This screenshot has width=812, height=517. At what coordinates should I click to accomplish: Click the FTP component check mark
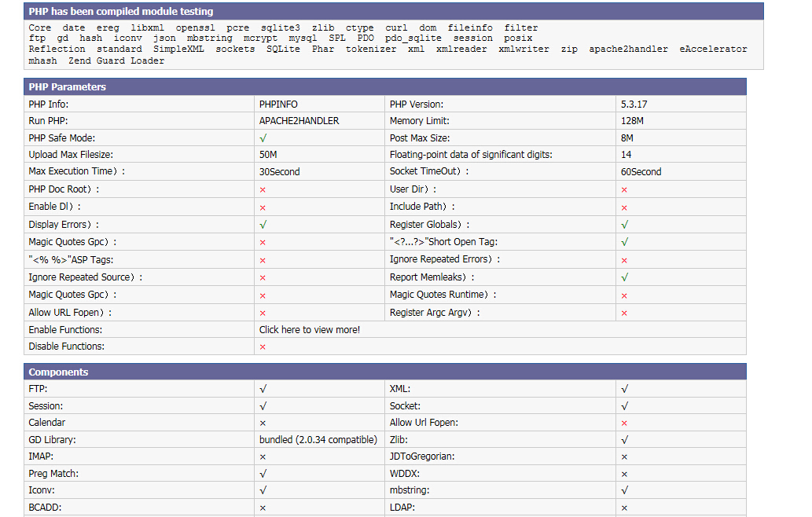click(x=263, y=389)
